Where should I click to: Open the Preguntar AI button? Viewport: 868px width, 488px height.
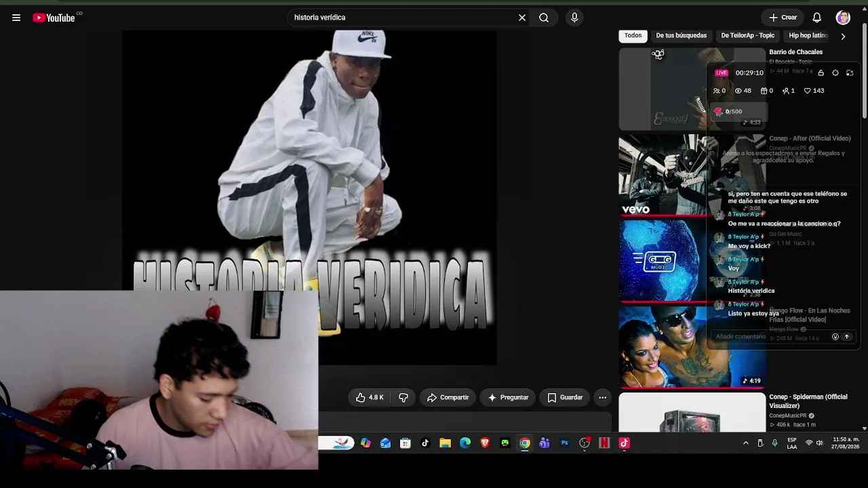pos(508,398)
